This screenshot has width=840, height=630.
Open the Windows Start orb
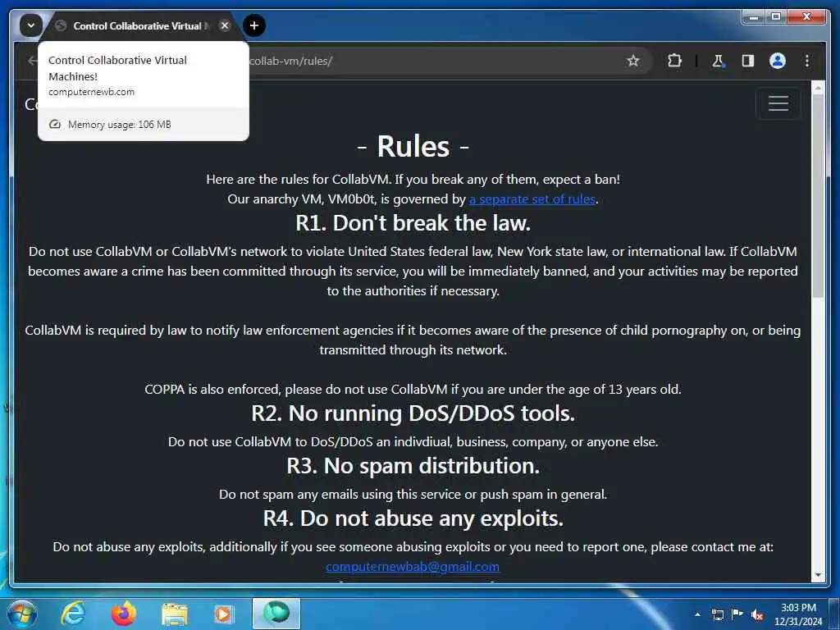(22, 614)
